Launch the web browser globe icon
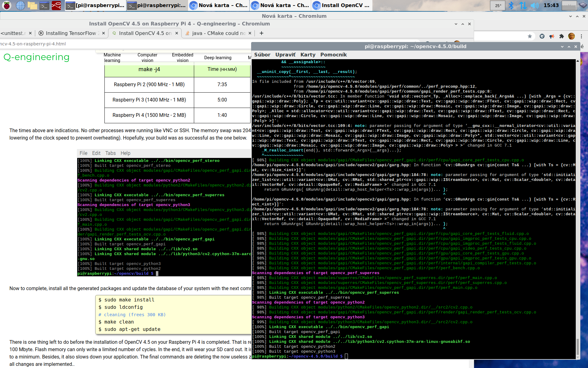Image resolution: width=588 pixels, height=368 pixels. click(20, 5)
